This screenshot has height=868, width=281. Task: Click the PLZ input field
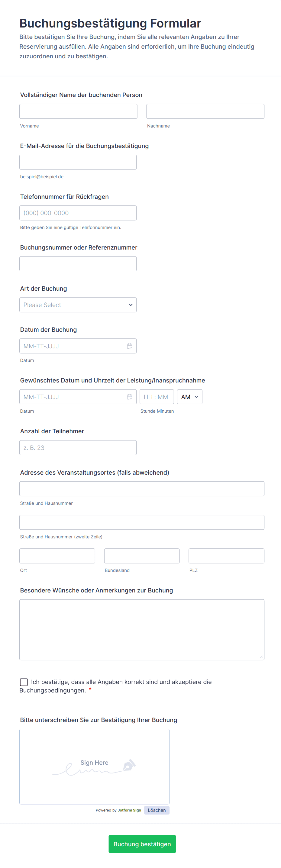226,556
